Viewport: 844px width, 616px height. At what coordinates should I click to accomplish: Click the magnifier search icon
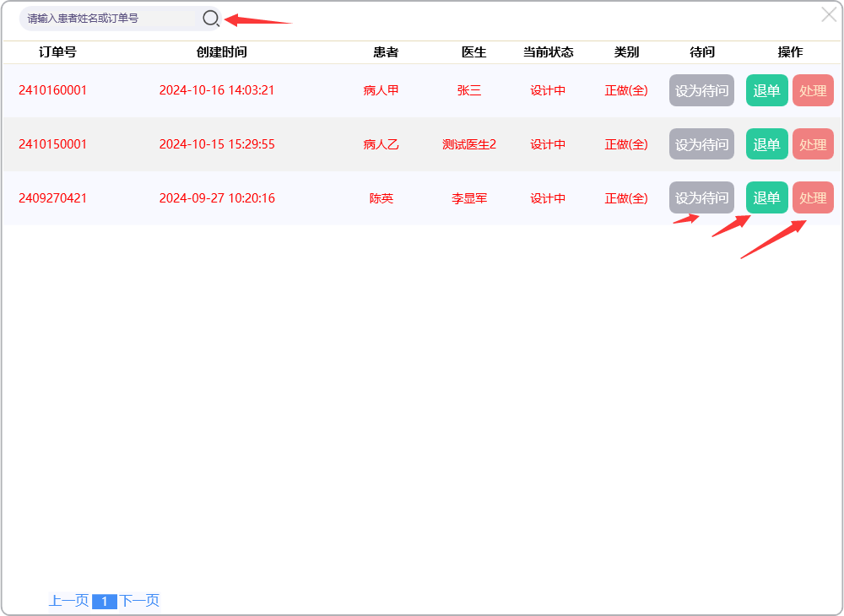pyautogui.click(x=210, y=18)
